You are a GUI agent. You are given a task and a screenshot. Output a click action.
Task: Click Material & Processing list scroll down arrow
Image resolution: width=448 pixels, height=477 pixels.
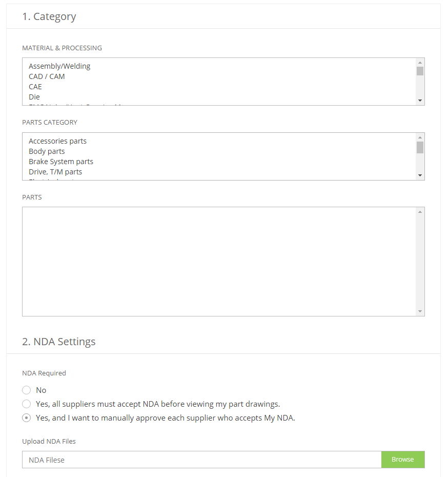click(420, 101)
